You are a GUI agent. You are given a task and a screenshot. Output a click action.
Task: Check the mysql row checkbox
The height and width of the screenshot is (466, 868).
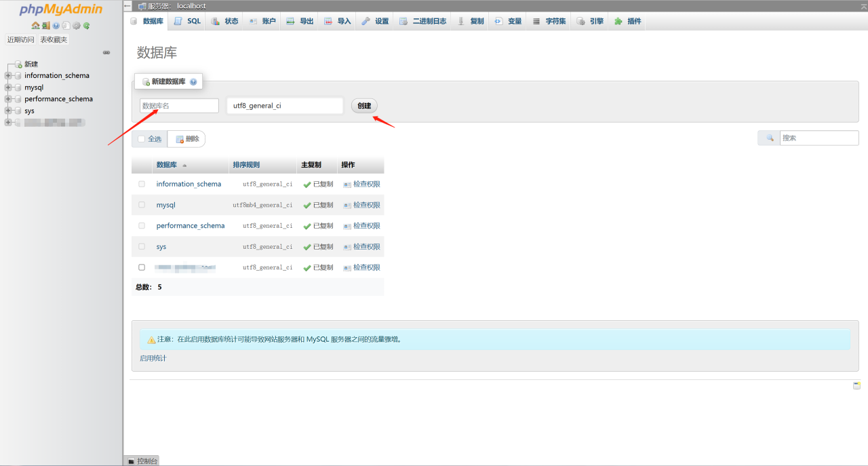coord(142,205)
